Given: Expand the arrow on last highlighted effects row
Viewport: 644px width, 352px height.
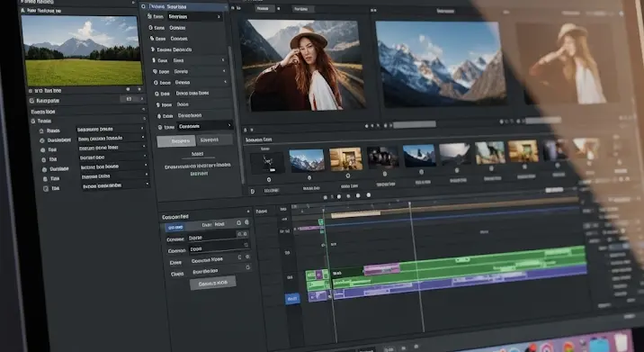Looking at the screenshot, I should [x=229, y=125].
